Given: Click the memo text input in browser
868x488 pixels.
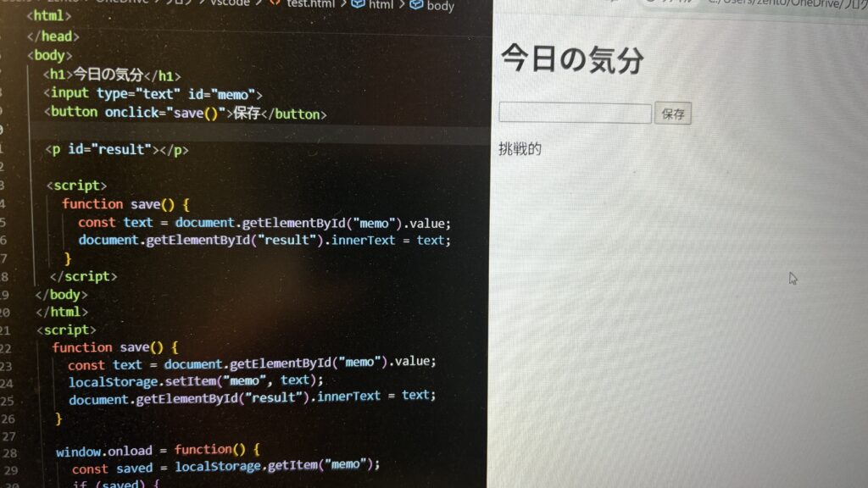Looking at the screenshot, I should coord(574,114).
